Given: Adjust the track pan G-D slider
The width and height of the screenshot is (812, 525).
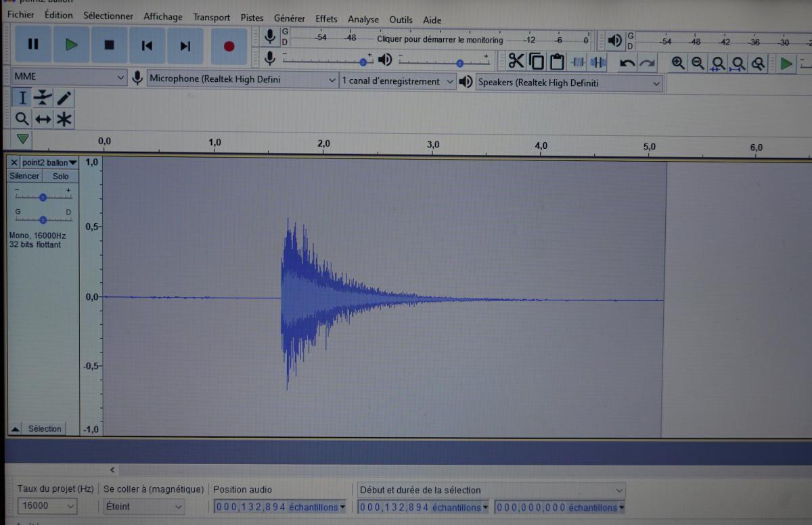Looking at the screenshot, I should coord(43,219).
